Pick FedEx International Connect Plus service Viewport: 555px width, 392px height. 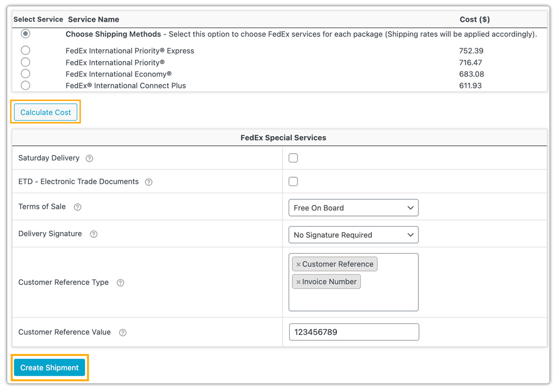(x=26, y=86)
